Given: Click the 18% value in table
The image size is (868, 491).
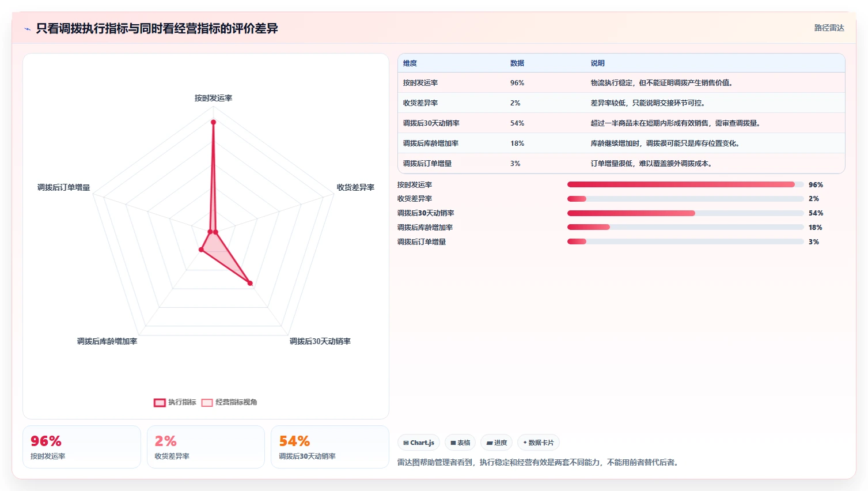Looking at the screenshot, I should coord(517,143).
